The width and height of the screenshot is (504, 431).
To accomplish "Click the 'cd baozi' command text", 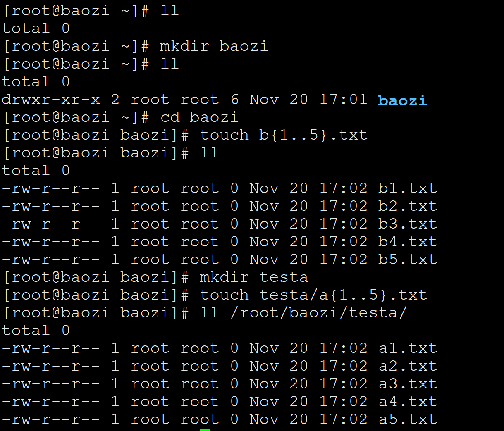I will (x=199, y=117).
